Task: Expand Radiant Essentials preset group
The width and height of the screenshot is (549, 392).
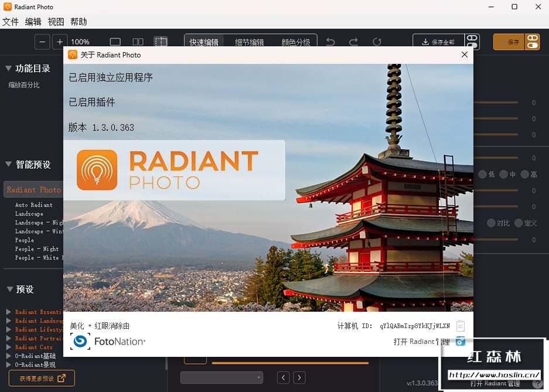Action: 8,312
